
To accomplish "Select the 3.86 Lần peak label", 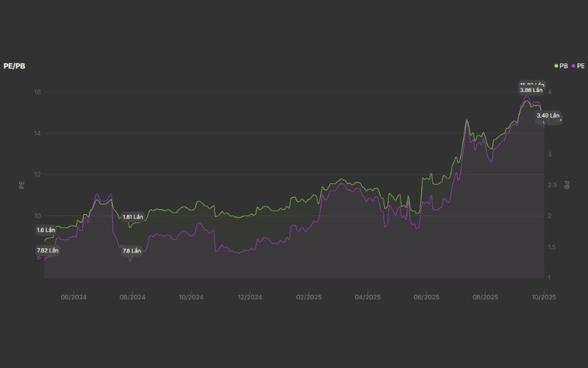I will coord(531,90).
